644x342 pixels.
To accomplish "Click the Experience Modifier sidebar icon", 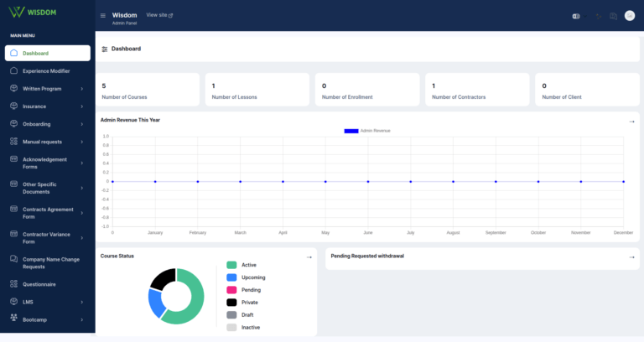I will [x=14, y=70].
